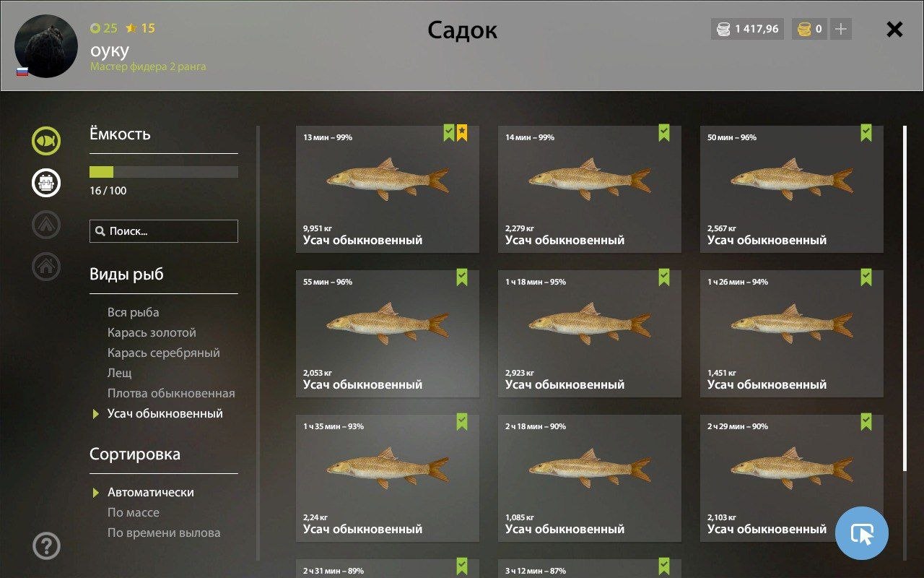Click the tent camp icon

point(46,225)
